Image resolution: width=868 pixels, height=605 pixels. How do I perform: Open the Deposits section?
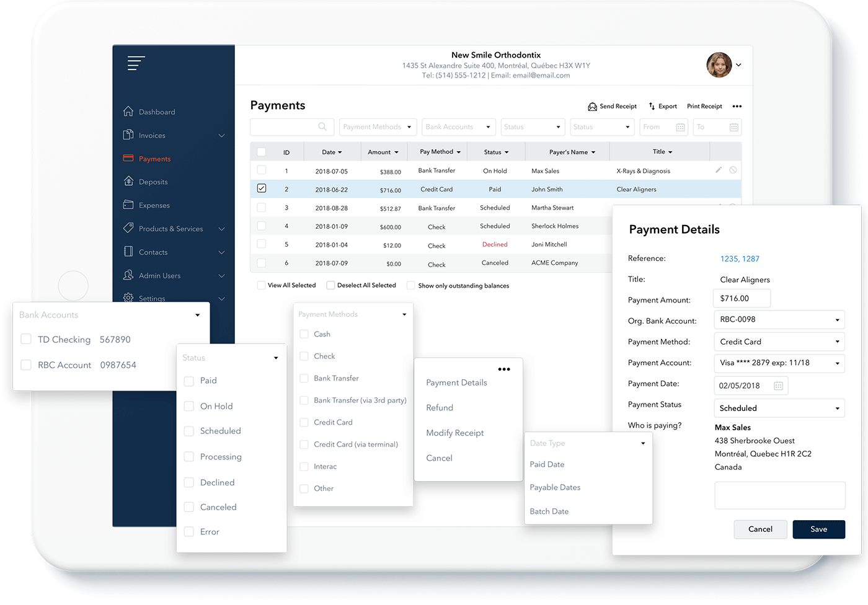click(x=153, y=182)
